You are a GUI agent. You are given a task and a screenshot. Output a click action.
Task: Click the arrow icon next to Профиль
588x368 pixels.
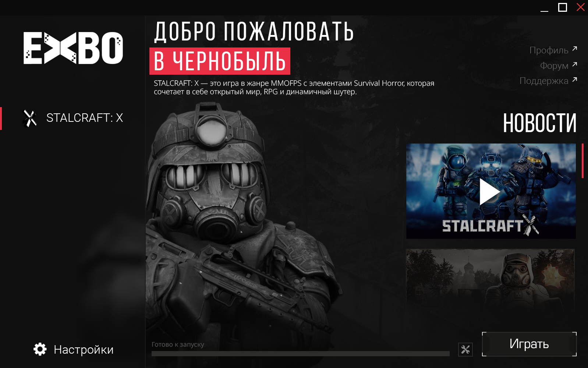[575, 49]
